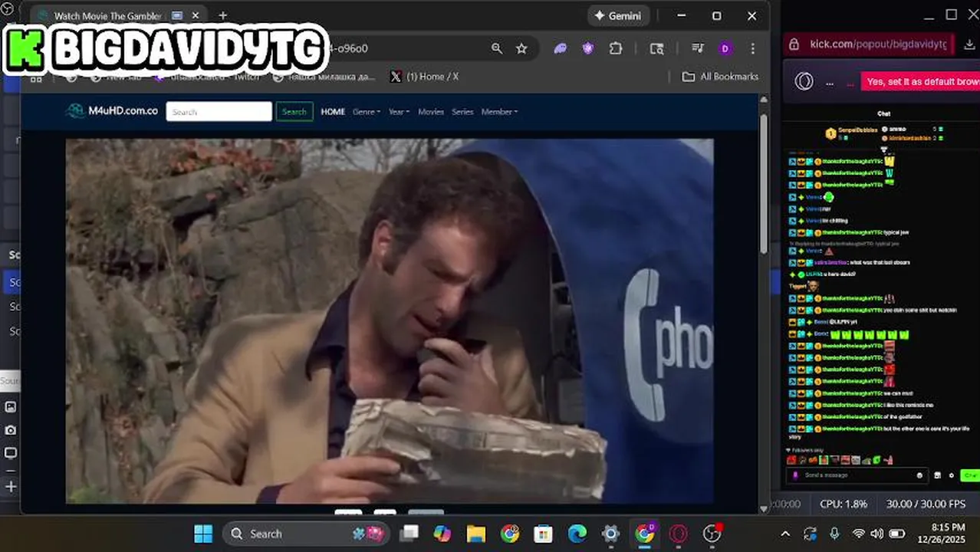Open the Windows Start button
Image resolution: width=980 pixels, height=552 pixels.
pyautogui.click(x=203, y=534)
